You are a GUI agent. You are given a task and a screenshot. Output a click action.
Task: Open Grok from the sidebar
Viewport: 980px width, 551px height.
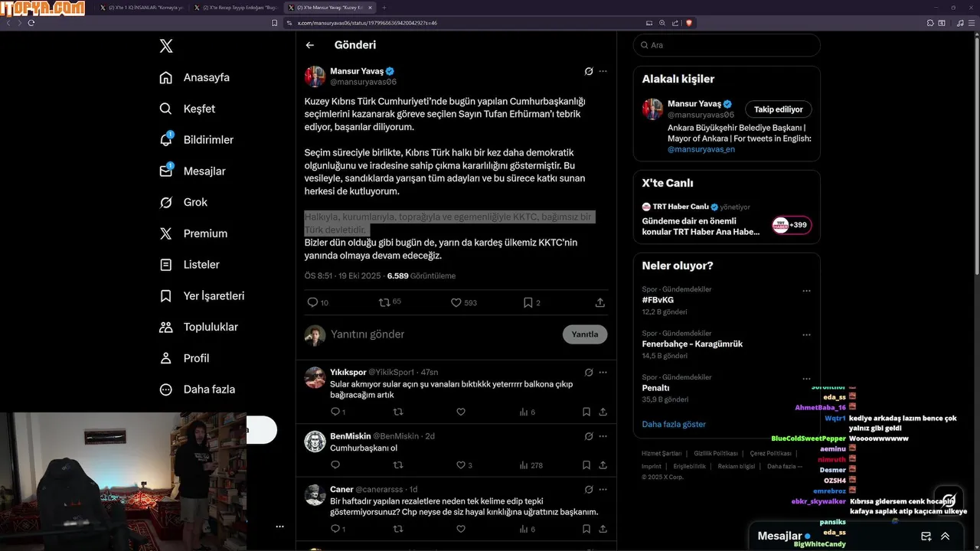click(184, 202)
